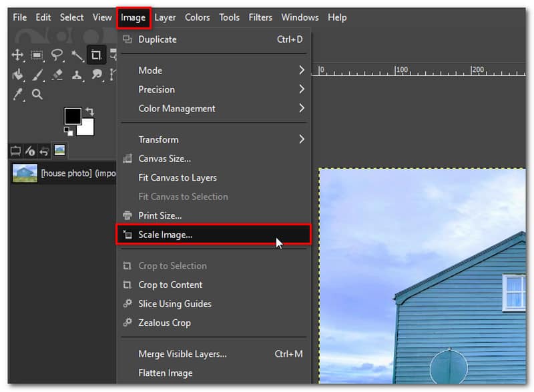Viewport: 534px width, 392px height.
Task: Click the Image menu
Action: click(133, 18)
